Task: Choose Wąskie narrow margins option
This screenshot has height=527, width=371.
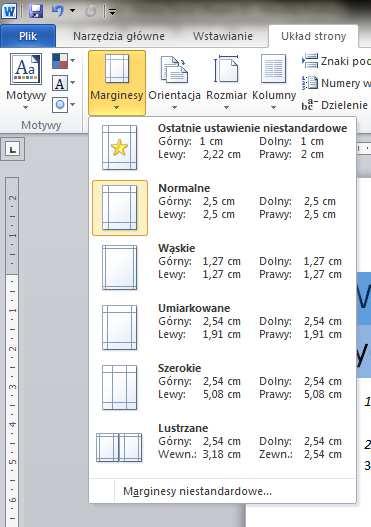Action: (222, 268)
